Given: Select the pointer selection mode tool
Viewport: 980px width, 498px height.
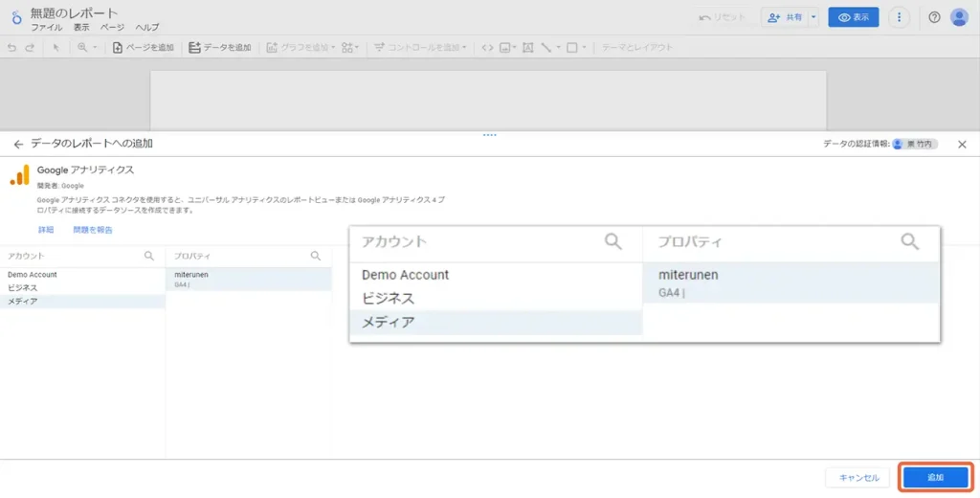Looking at the screenshot, I should (x=56, y=48).
